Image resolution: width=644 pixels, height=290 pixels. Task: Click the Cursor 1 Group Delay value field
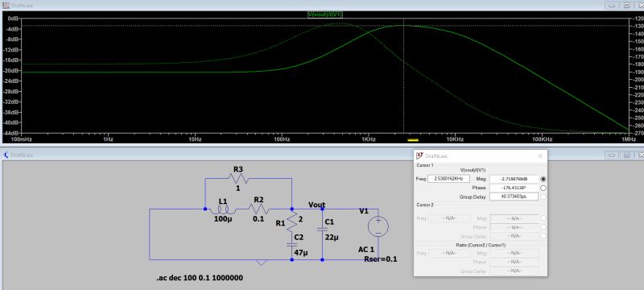[514, 197]
